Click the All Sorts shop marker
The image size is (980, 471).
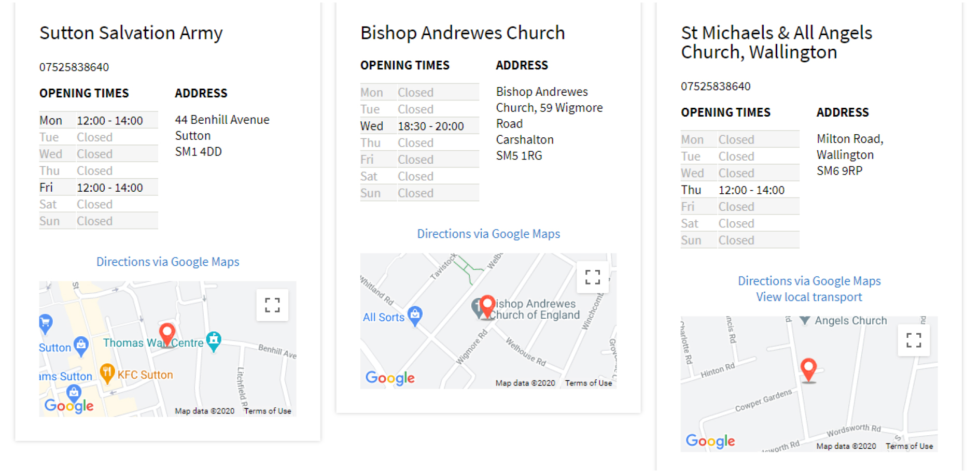point(415,316)
